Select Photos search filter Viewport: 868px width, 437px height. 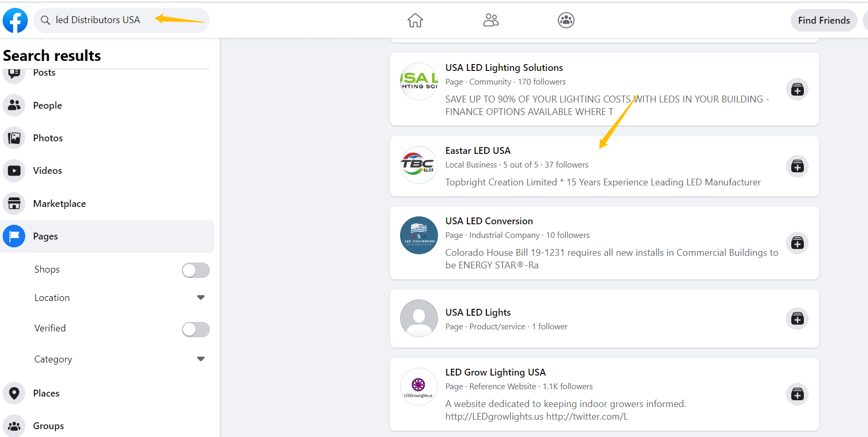(107, 138)
